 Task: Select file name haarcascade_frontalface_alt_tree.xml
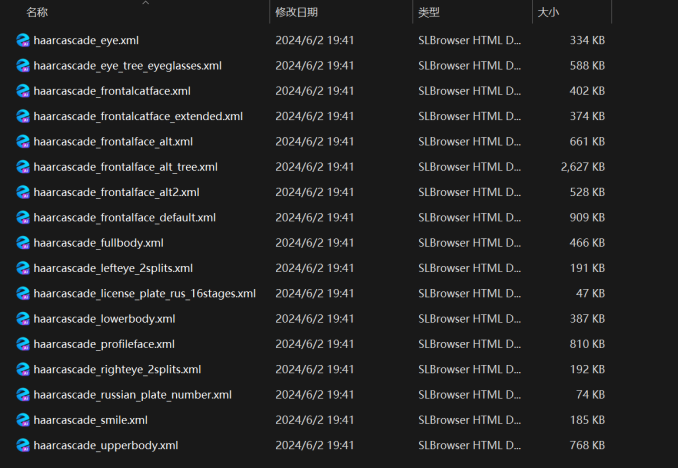pos(126,167)
